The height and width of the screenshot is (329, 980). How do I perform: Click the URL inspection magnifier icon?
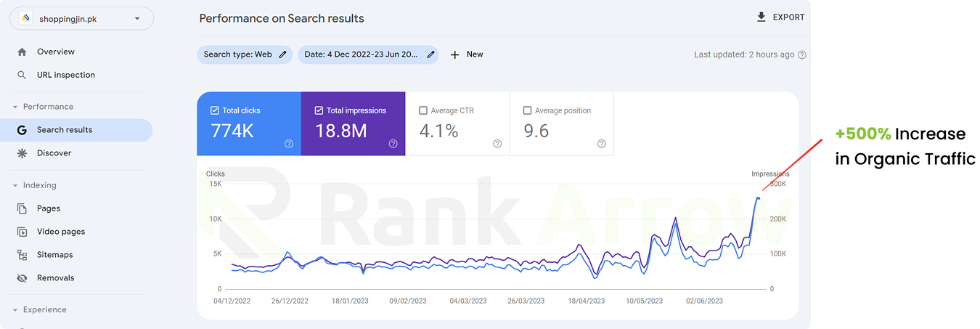22,75
